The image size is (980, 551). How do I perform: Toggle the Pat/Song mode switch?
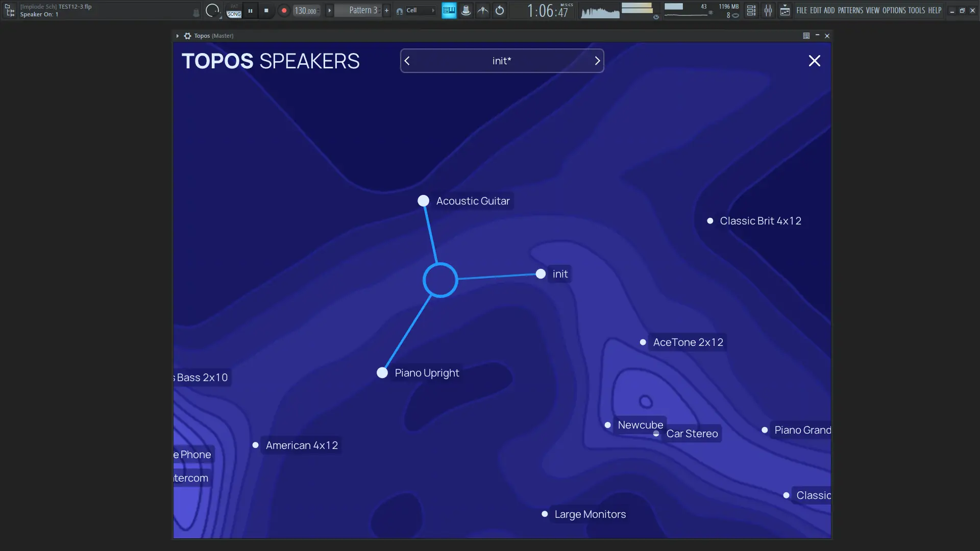point(234,11)
